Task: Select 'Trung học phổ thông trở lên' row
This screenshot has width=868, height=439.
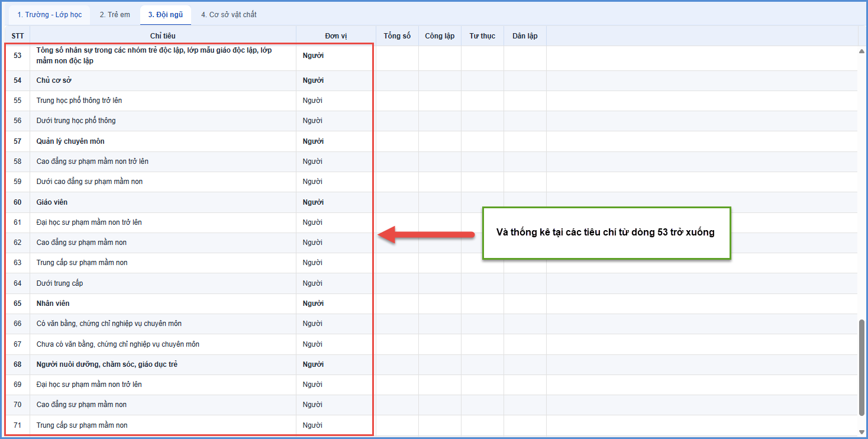Action: [431, 101]
